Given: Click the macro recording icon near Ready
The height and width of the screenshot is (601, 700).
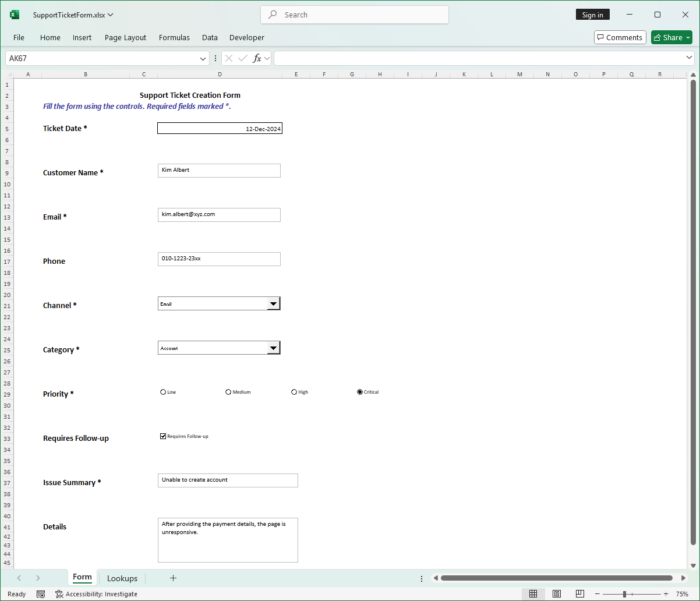Looking at the screenshot, I should click(x=41, y=593).
